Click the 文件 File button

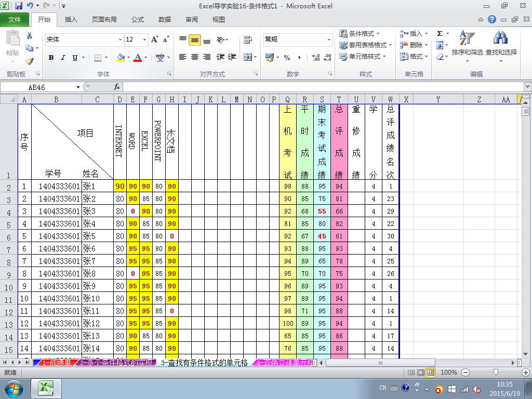point(15,20)
